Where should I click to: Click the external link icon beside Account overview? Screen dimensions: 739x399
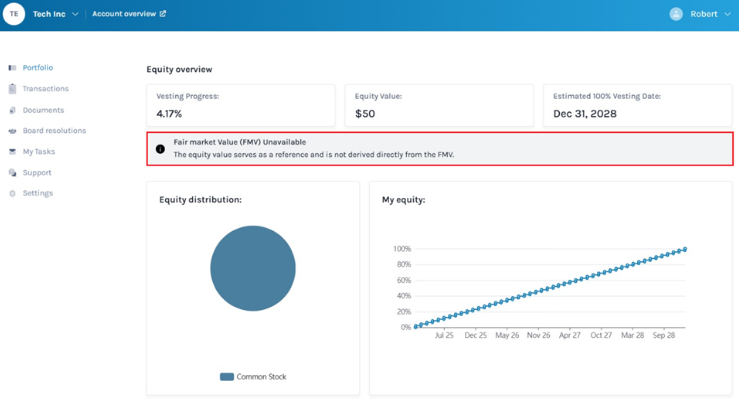(x=163, y=14)
